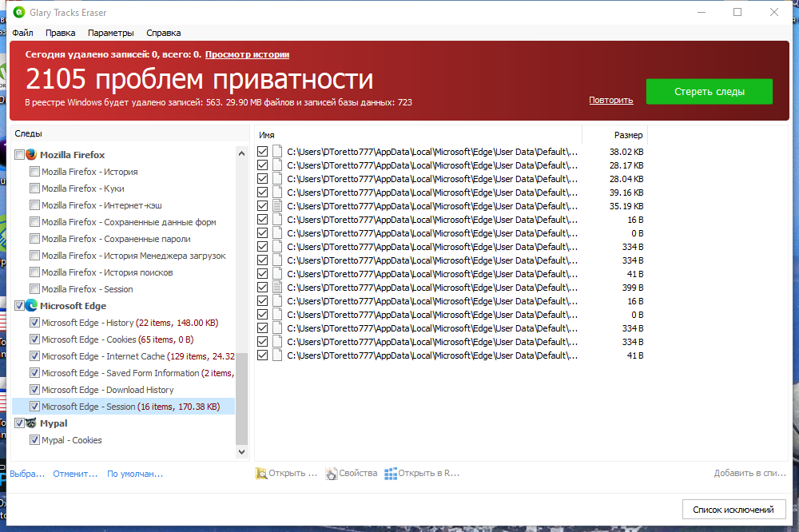799x532 pixels.
Task: Uncheck the Microsoft Edge group checkbox
Action: point(19,305)
